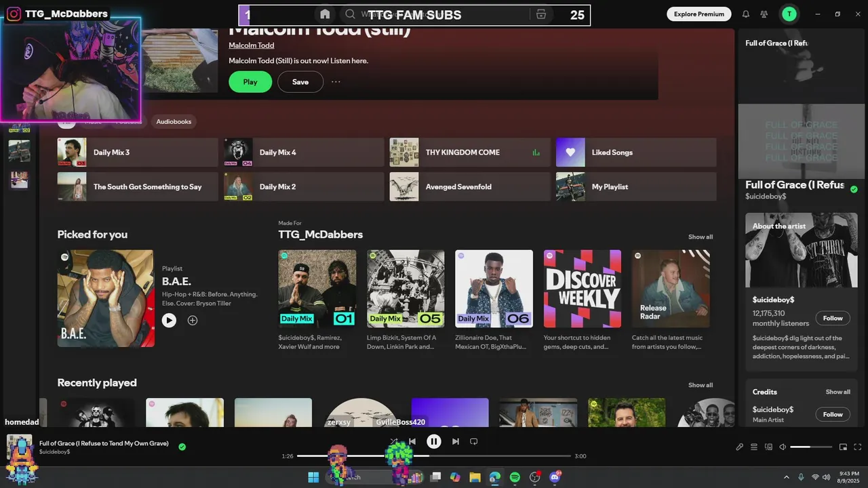Click Explore Premium button
This screenshot has width=868, height=488.
click(x=699, y=14)
